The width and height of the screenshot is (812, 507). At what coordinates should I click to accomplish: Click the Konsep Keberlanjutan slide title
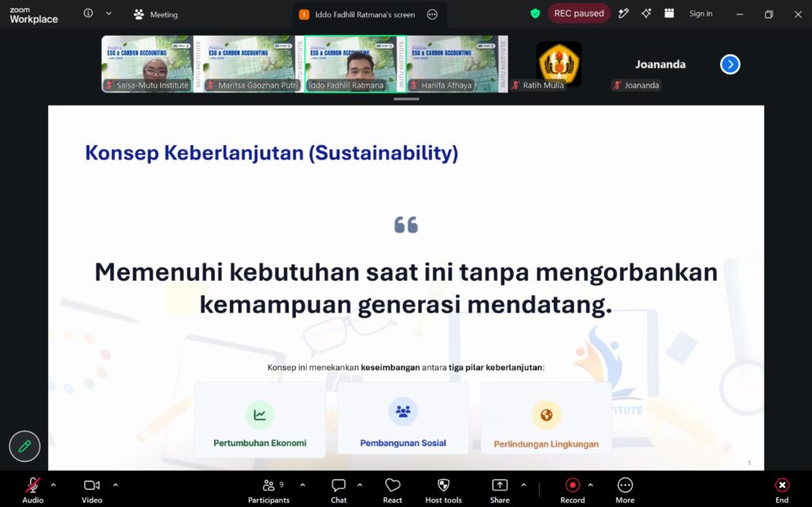point(271,153)
